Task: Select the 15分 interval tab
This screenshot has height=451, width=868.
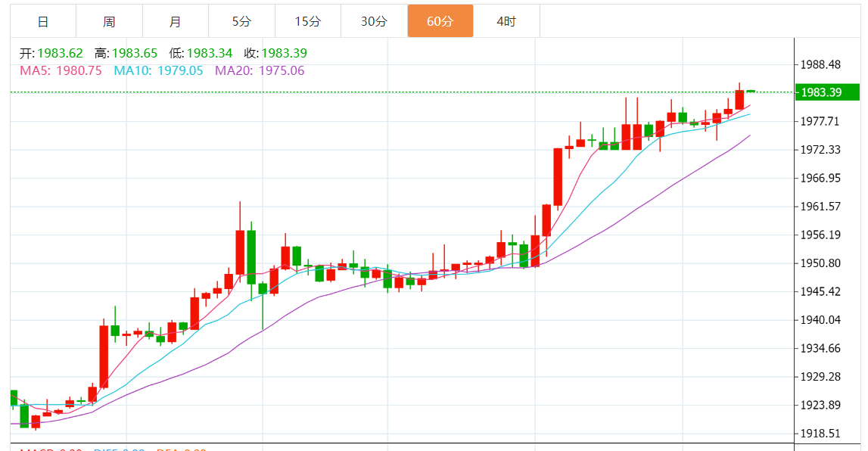Action: pos(308,22)
